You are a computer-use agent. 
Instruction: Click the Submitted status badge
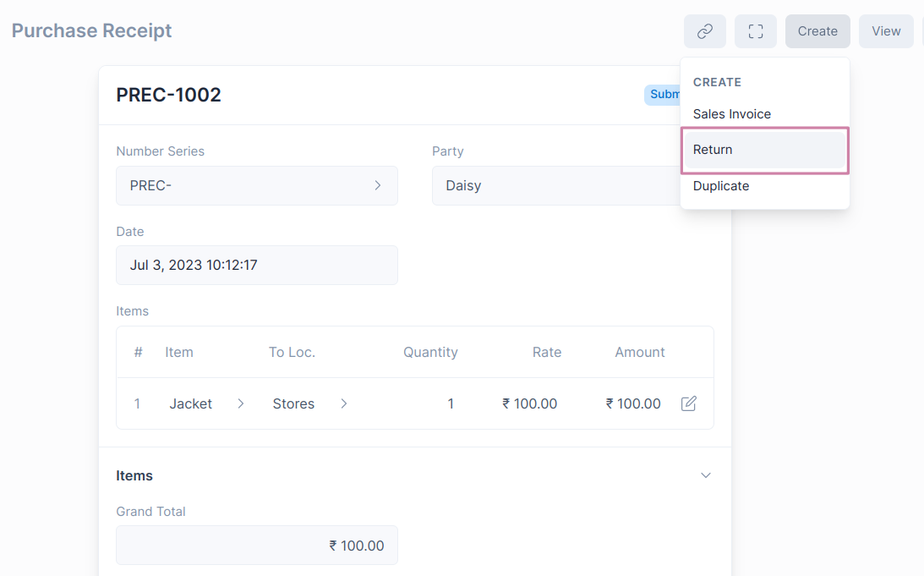point(663,95)
